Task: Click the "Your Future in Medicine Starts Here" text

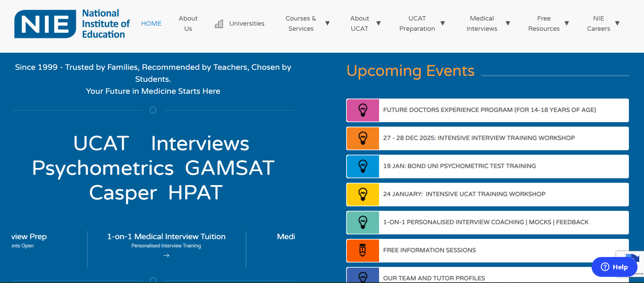Action: click(x=153, y=91)
